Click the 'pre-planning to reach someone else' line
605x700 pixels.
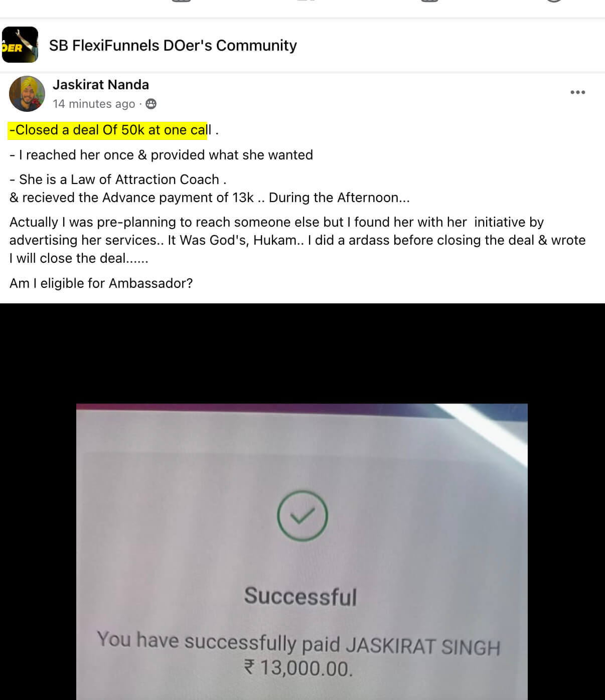(x=276, y=222)
